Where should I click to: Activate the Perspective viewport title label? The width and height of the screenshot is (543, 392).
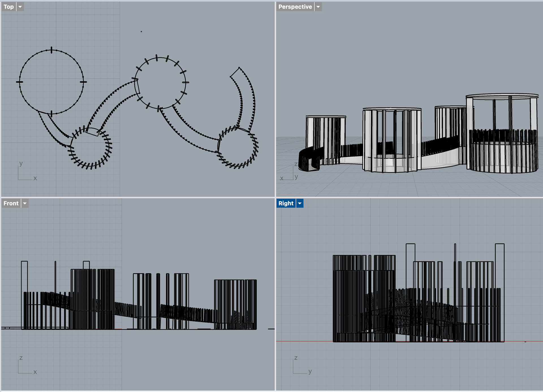click(x=295, y=7)
